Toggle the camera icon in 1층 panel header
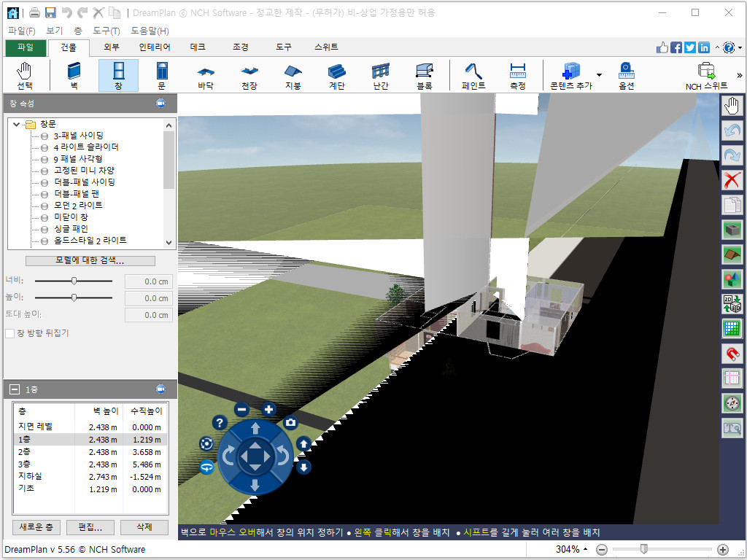The image size is (747, 560). (161, 389)
